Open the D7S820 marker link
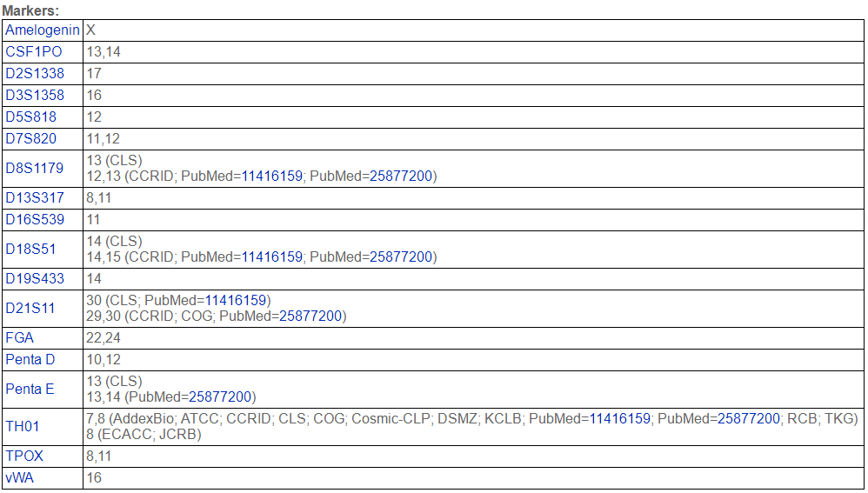Screen dimensions: 868x493 click(31, 139)
